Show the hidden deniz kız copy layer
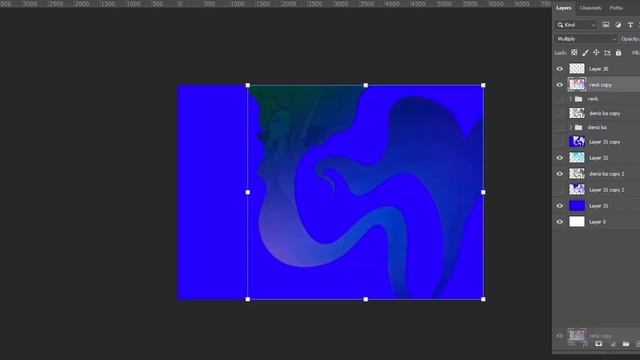 (560, 113)
